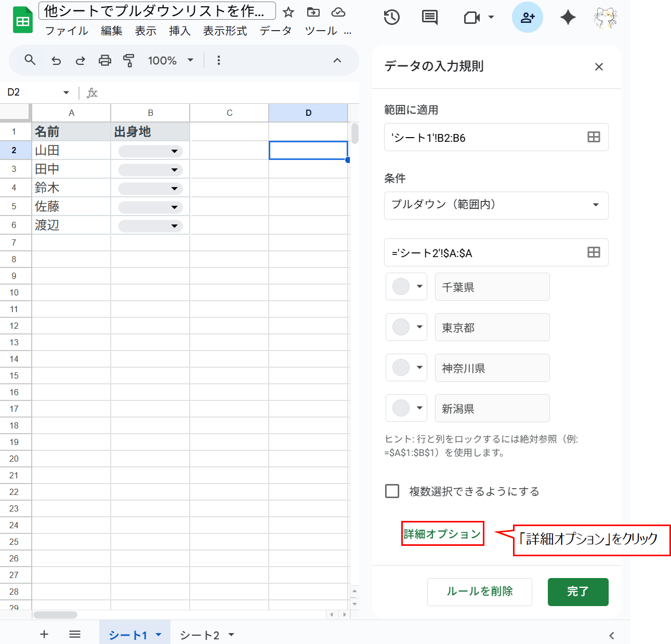
Task: Start a Google Meet call
Action: [x=471, y=17]
